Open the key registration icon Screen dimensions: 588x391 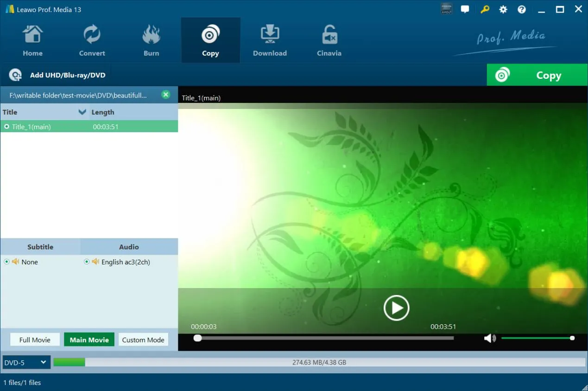[x=485, y=9]
